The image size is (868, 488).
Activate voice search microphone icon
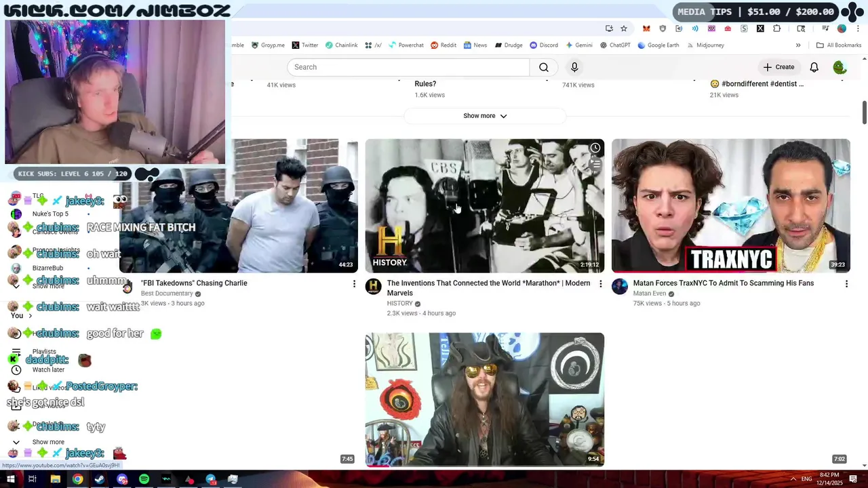[x=574, y=67]
